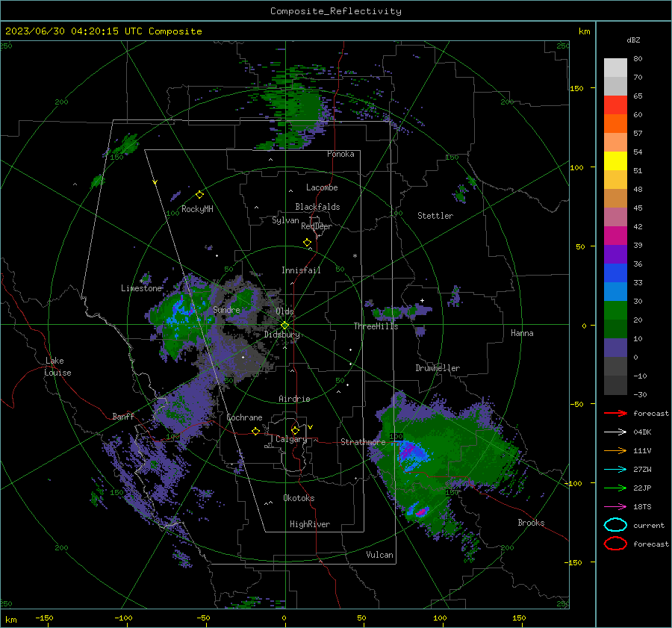Select the purple swatch between 39 and 36 dBZ
Viewport: 672px width, 628px height.
click(615, 255)
